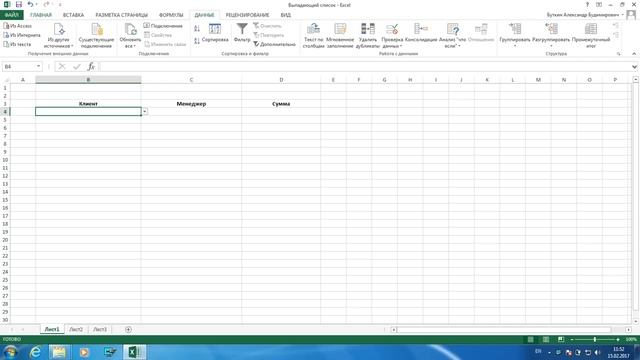Toggle the Фильтр funnel button
Viewport: 640px width, 360px height.
click(242, 33)
